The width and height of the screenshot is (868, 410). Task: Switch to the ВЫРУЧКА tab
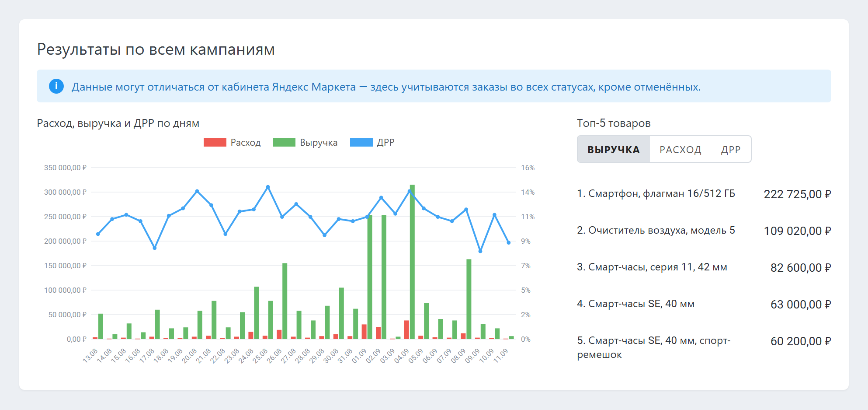[x=614, y=150]
